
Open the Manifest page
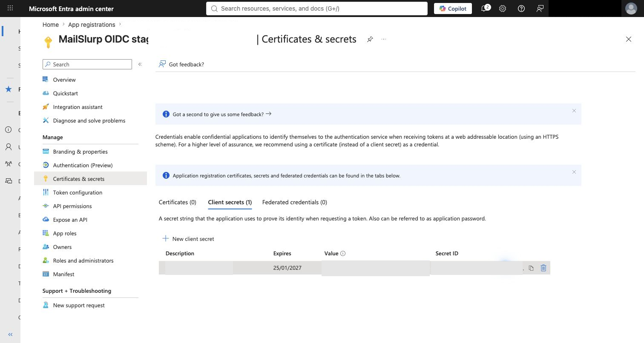point(63,274)
